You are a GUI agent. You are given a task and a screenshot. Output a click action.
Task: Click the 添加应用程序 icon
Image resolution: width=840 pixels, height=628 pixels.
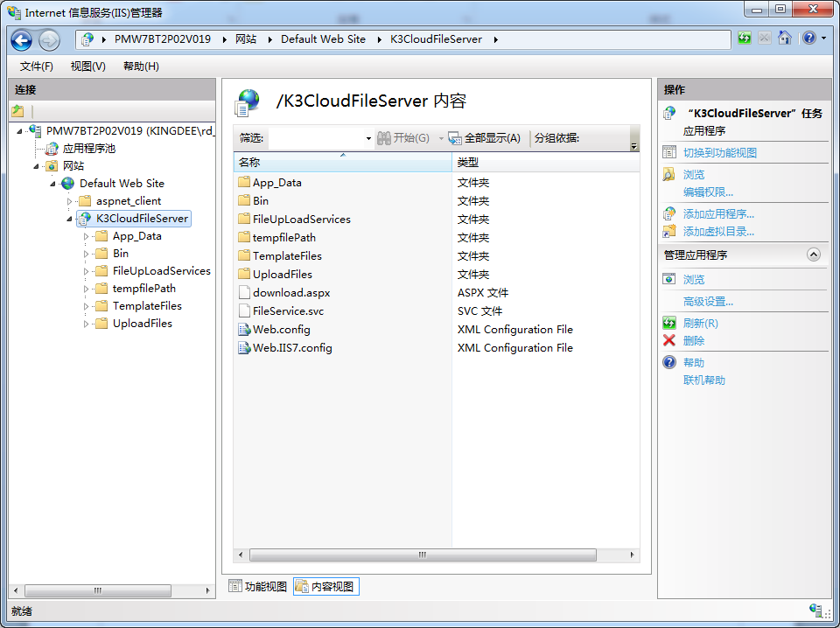669,214
